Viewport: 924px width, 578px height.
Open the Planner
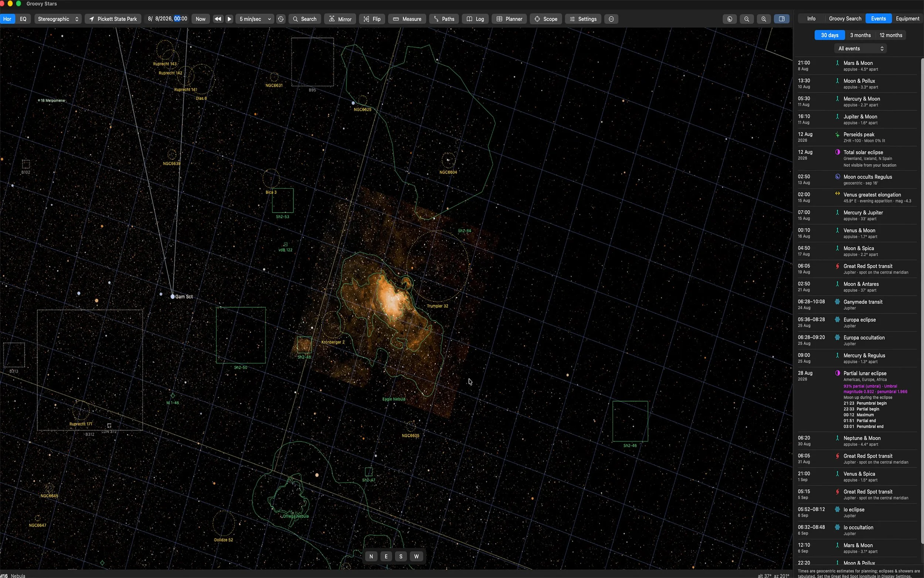[x=509, y=19]
